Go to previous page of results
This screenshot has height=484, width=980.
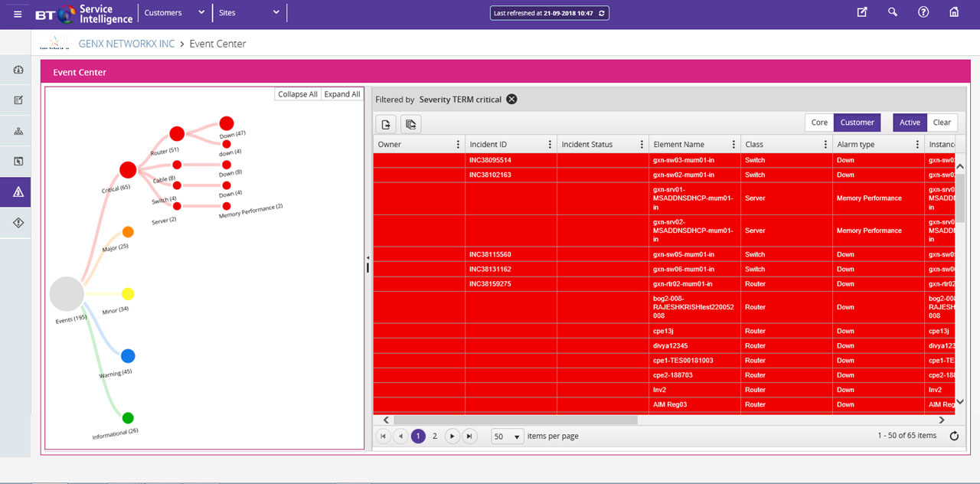(x=400, y=437)
